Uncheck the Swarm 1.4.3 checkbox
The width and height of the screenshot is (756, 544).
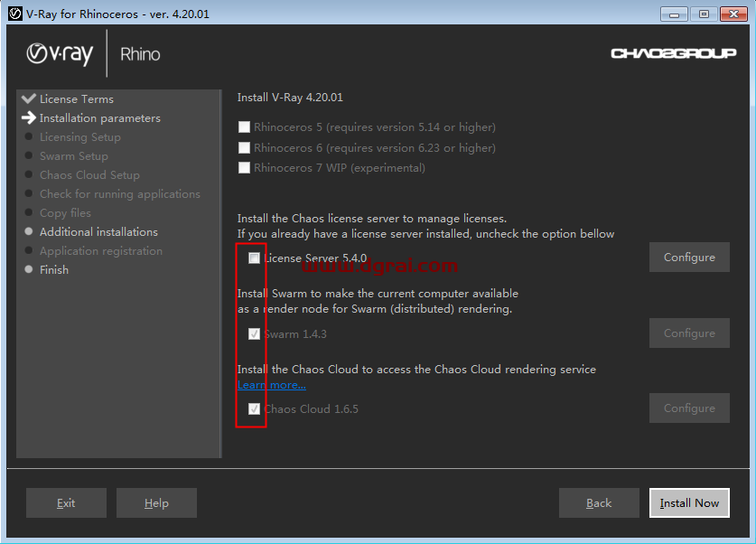[x=255, y=333]
